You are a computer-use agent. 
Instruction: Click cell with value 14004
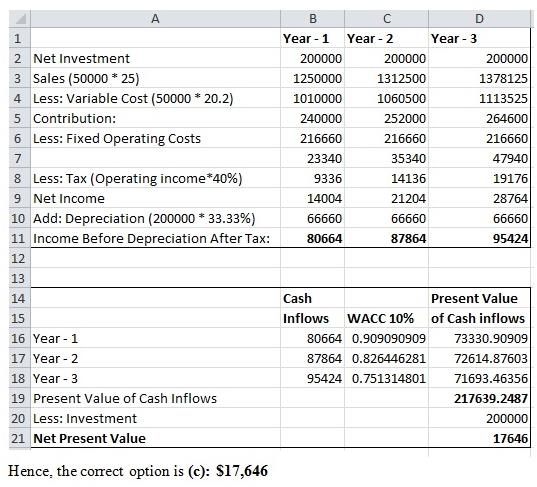[312, 198]
